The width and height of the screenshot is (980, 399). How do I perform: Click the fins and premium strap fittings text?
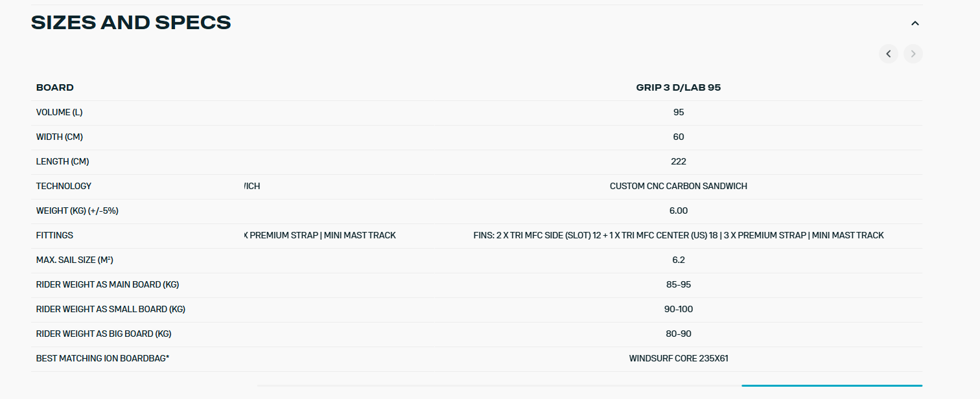click(678, 235)
